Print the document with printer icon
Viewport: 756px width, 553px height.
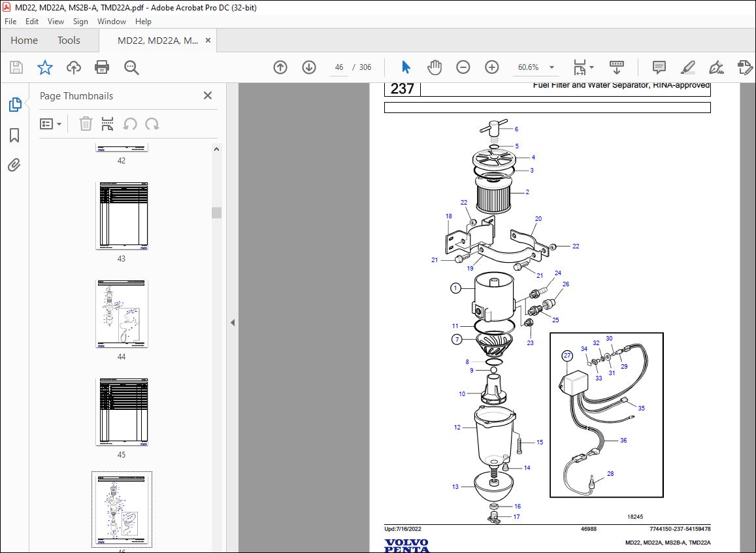click(x=102, y=67)
